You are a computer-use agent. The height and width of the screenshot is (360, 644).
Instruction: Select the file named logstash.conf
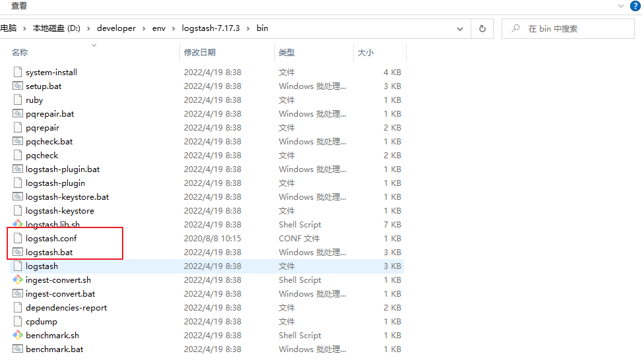click(51, 239)
